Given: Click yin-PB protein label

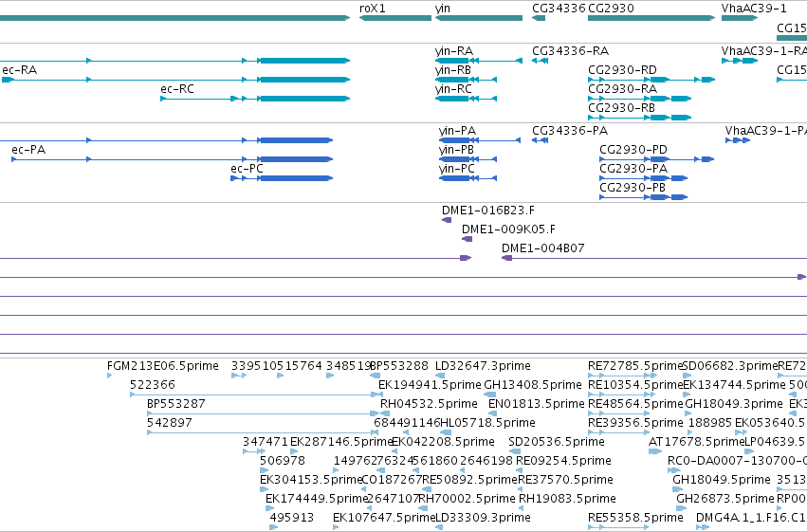Looking at the screenshot, I should pyautogui.click(x=456, y=150).
